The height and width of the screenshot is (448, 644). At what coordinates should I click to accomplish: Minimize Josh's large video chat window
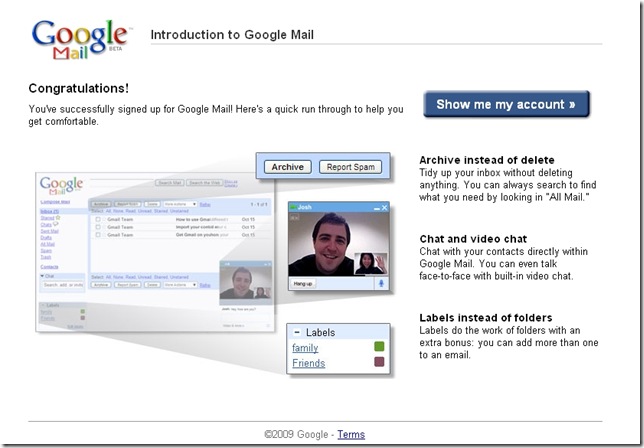coord(377,208)
